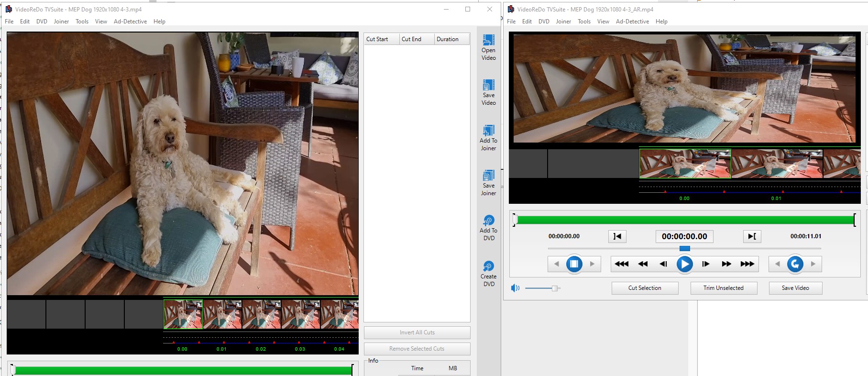Click the Cut Selection button
868x376 pixels.
(x=645, y=288)
